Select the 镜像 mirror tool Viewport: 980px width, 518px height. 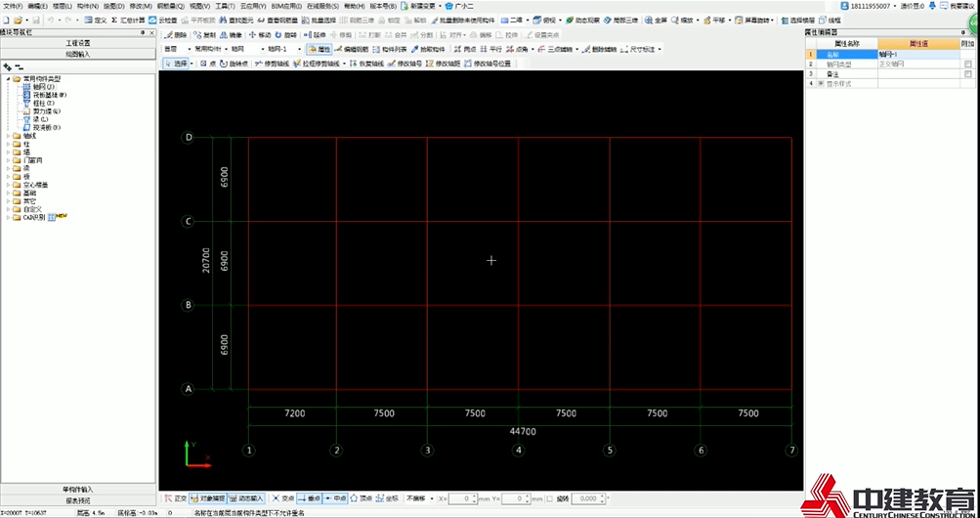230,34
